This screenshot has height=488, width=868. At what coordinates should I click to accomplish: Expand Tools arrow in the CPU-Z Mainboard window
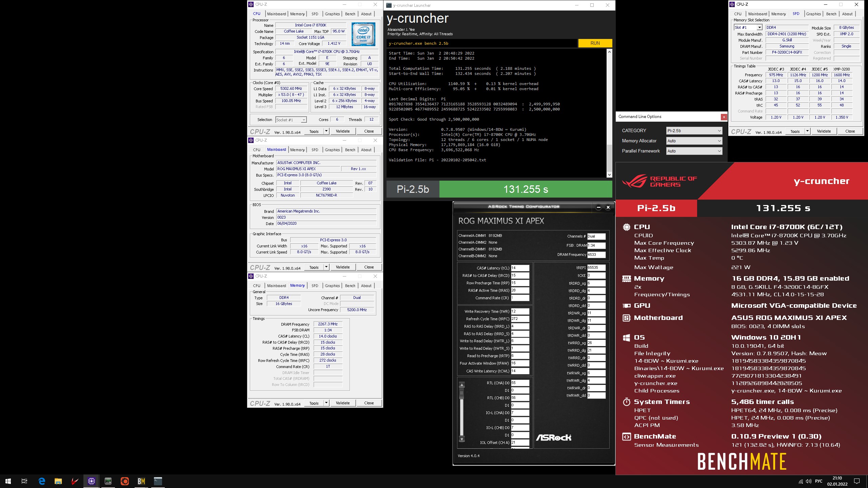326,267
